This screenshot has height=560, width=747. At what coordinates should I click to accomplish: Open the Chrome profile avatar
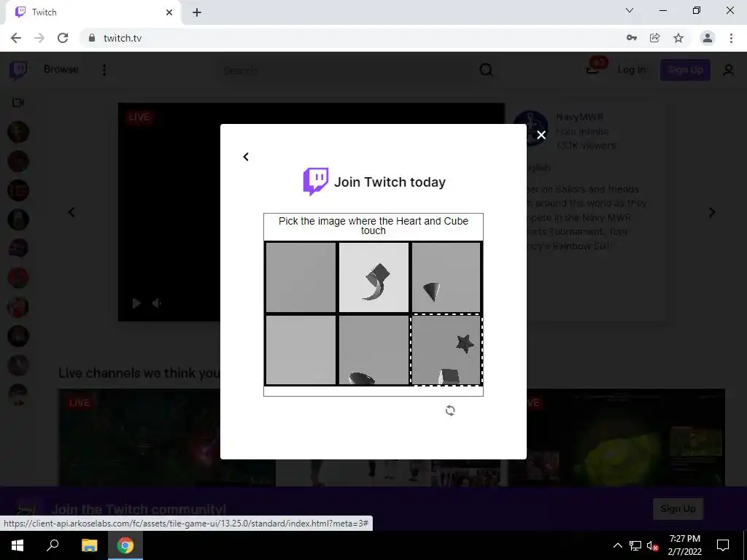(x=708, y=38)
